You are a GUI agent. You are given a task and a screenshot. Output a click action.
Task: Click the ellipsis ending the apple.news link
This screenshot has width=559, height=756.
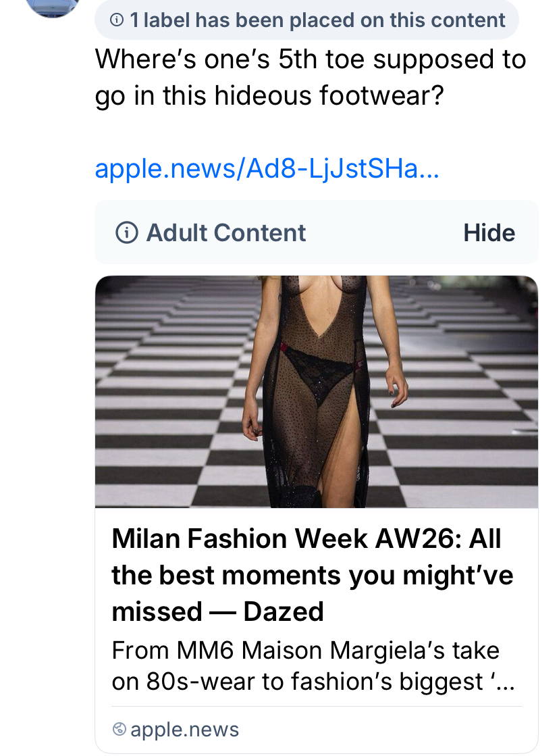pyautogui.click(x=429, y=168)
